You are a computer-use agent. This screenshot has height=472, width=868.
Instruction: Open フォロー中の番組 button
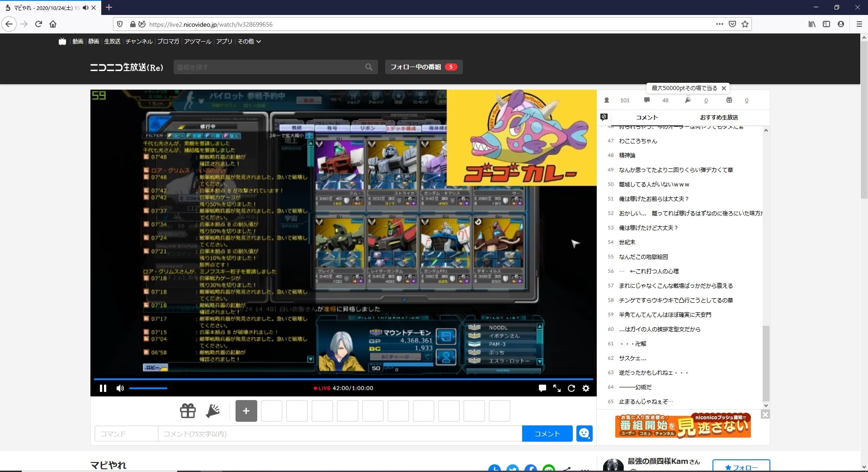(x=424, y=67)
